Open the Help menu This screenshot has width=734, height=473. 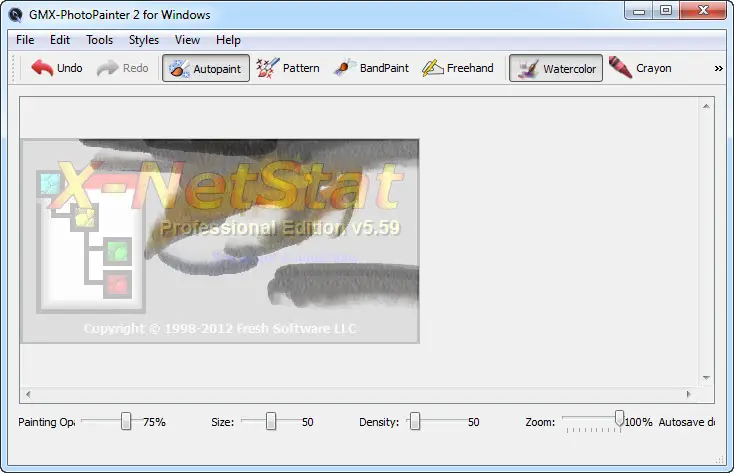coord(228,40)
